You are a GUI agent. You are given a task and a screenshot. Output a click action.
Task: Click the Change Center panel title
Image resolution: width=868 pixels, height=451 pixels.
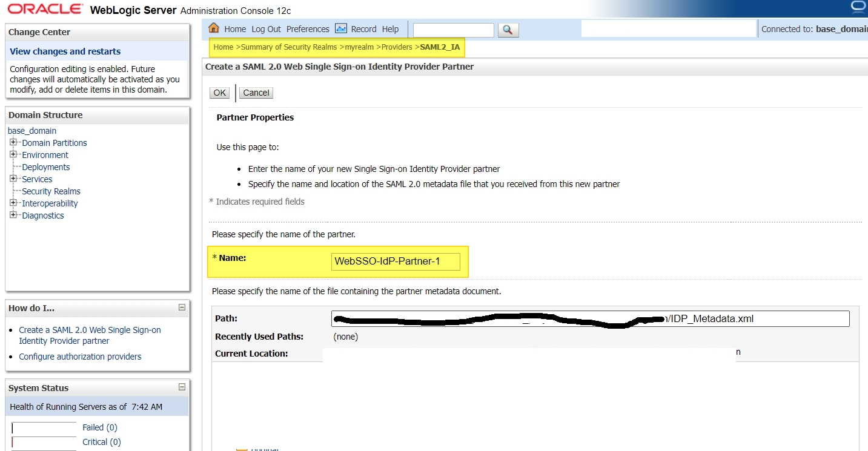click(x=39, y=32)
